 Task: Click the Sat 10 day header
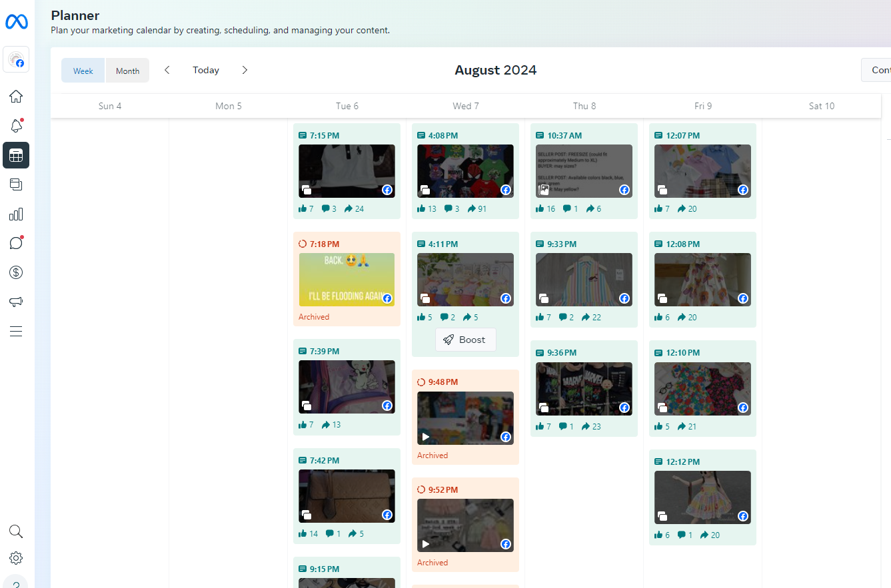(x=822, y=106)
